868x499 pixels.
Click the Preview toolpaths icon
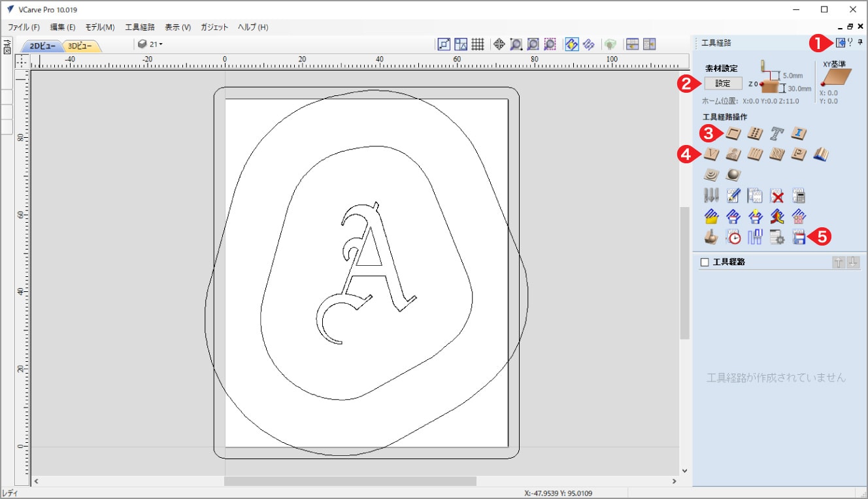712,238
